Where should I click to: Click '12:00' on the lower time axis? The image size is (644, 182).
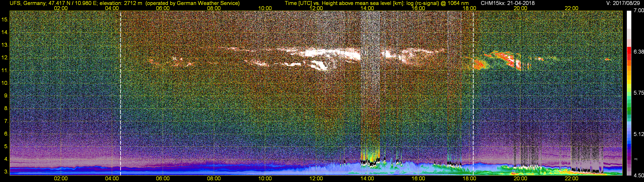pos(316,179)
